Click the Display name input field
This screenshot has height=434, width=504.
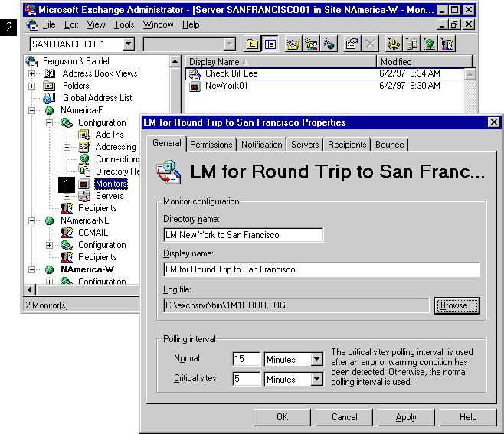point(322,269)
